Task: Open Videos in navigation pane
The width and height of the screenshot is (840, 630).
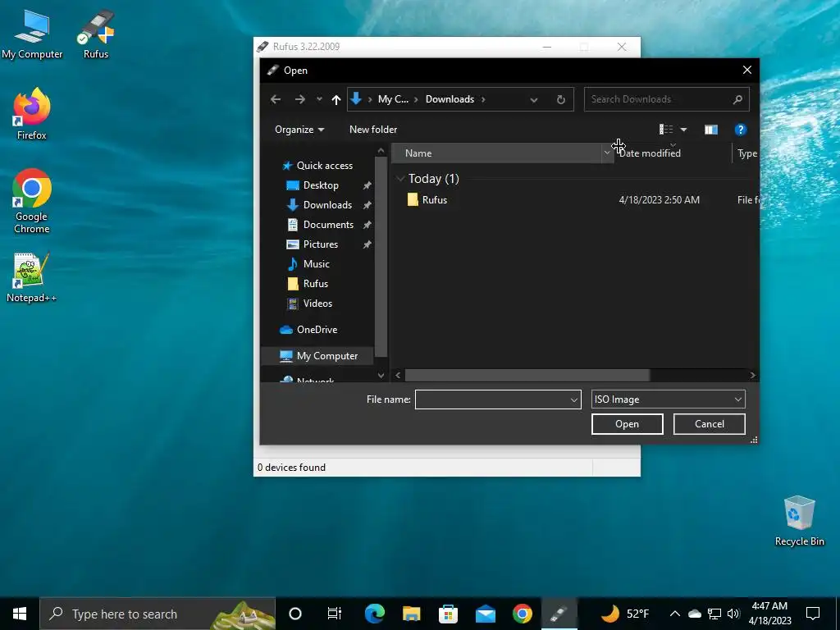Action: (x=317, y=304)
